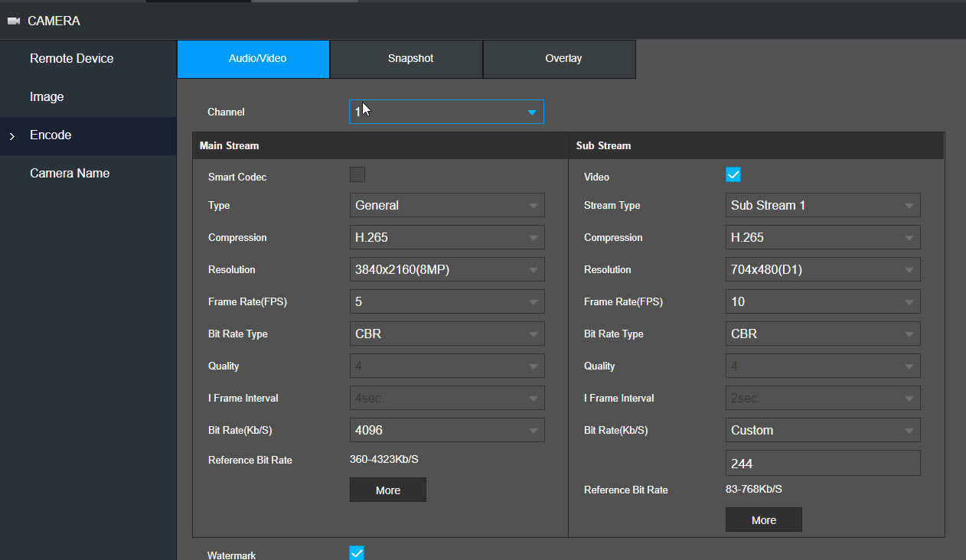The height and width of the screenshot is (560, 966).
Task: Toggle the Smart Codec checkbox
Action: pyautogui.click(x=357, y=174)
